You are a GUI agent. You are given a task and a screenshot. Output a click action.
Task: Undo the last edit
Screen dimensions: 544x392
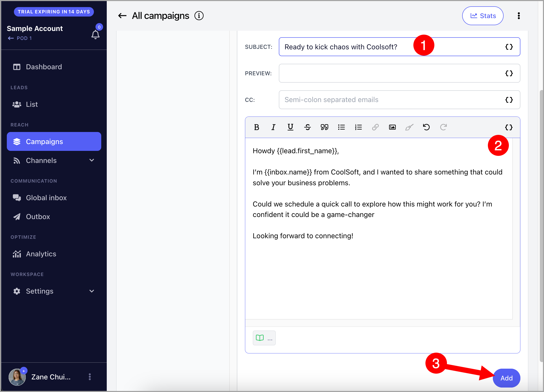[x=426, y=127]
